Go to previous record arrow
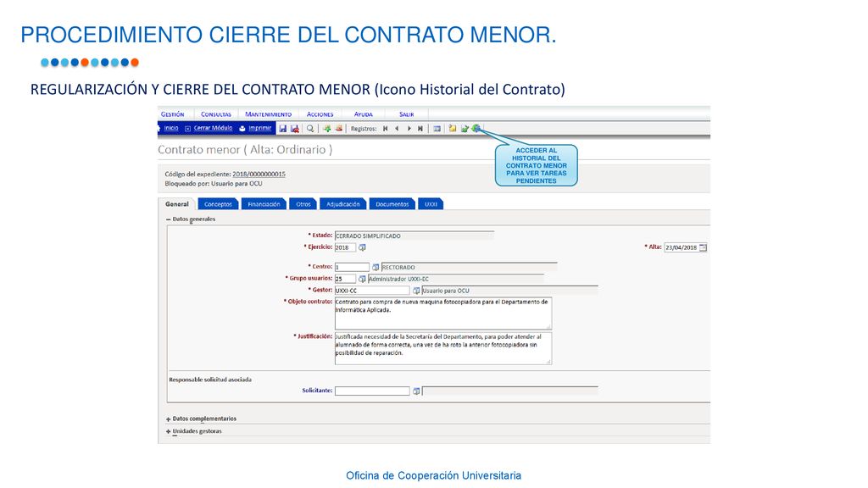The width and height of the screenshot is (868, 488). click(397, 129)
